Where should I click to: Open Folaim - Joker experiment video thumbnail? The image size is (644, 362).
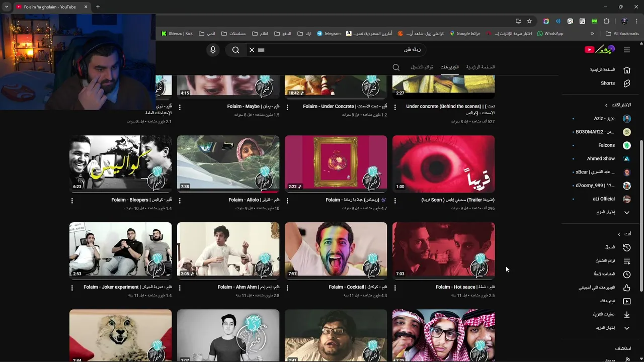pos(121,251)
